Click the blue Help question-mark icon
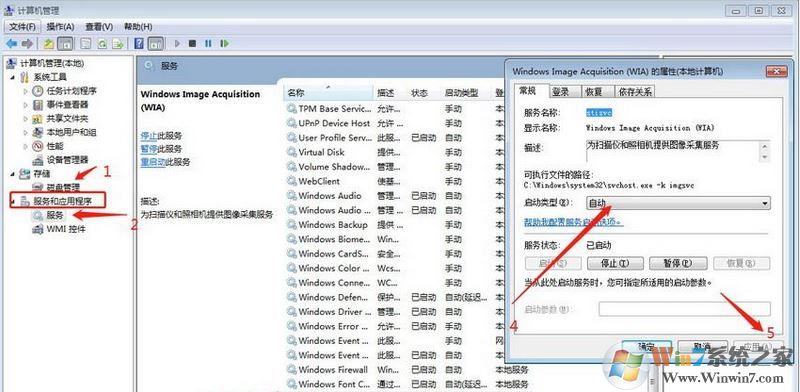This screenshot has height=392, width=800. click(x=139, y=44)
